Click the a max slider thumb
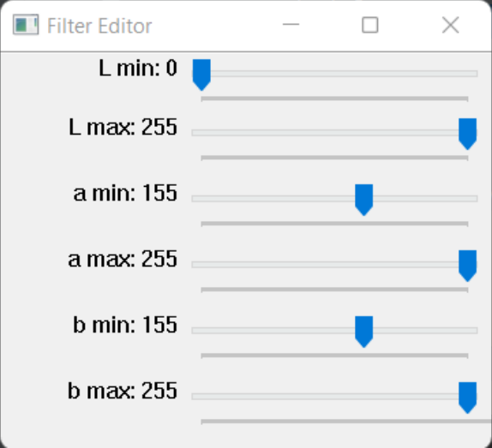 click(467, 266)
